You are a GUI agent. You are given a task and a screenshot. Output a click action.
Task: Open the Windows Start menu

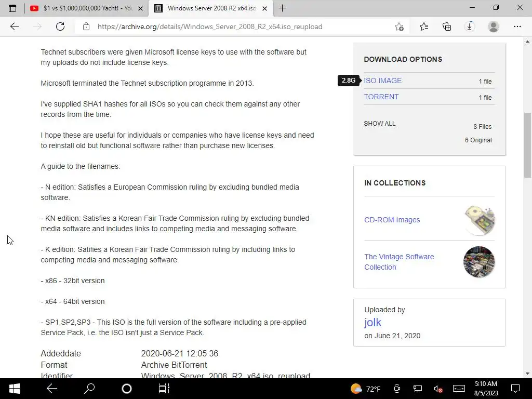(x=14, y=389)
